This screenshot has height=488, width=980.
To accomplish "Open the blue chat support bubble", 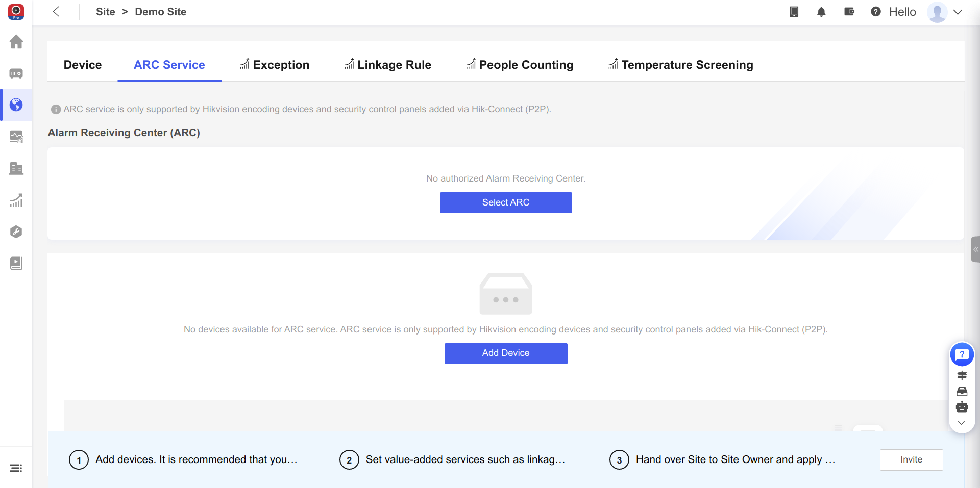I will click(963, 354).
